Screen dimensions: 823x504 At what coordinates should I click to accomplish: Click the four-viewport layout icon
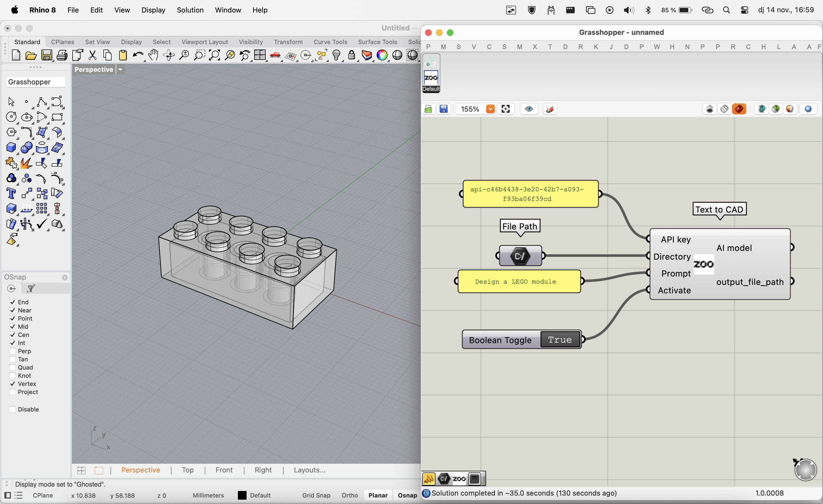coord(260,55)
